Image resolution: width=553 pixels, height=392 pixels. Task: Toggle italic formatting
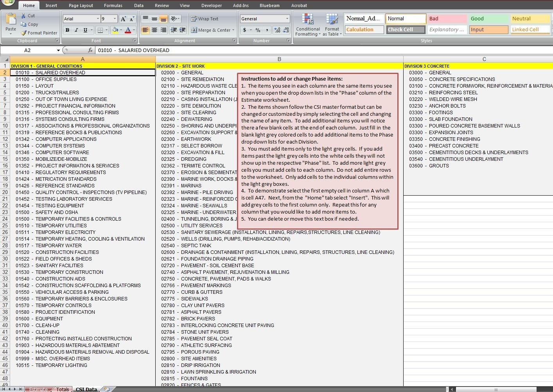[x=76, y=30]
